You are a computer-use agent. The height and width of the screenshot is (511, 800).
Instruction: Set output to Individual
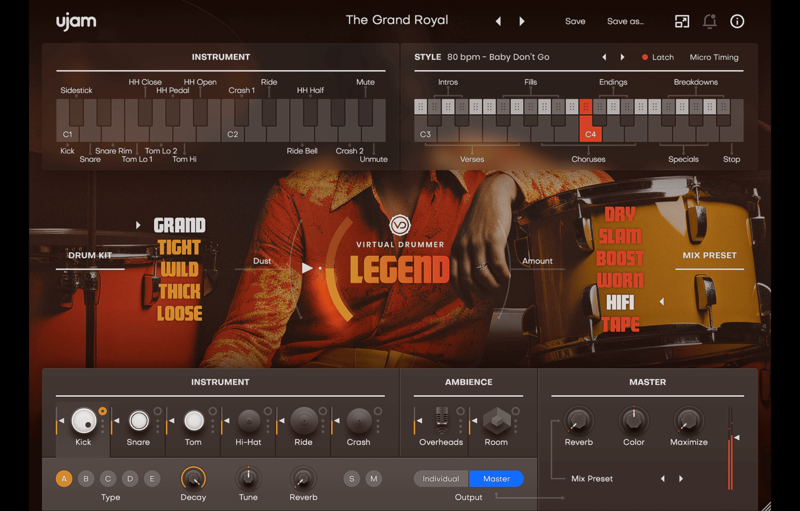441,479
